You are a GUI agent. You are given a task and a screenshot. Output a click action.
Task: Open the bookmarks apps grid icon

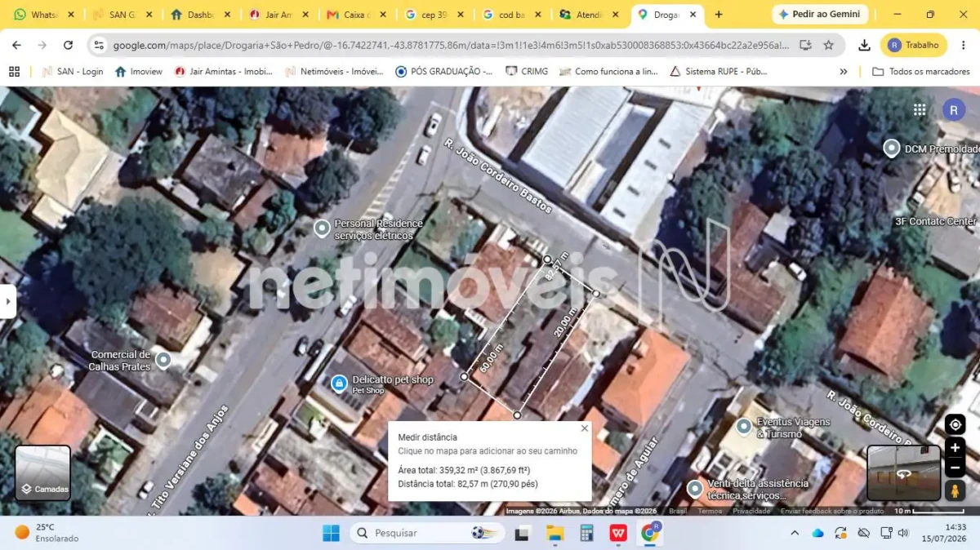pos(14,72)
